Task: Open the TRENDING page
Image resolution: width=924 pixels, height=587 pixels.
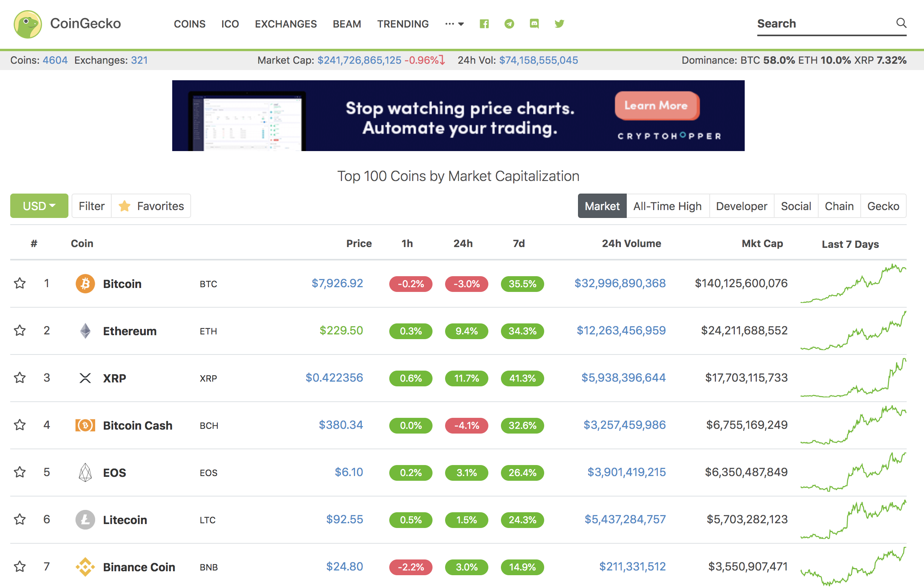Action: coord(403,24)
